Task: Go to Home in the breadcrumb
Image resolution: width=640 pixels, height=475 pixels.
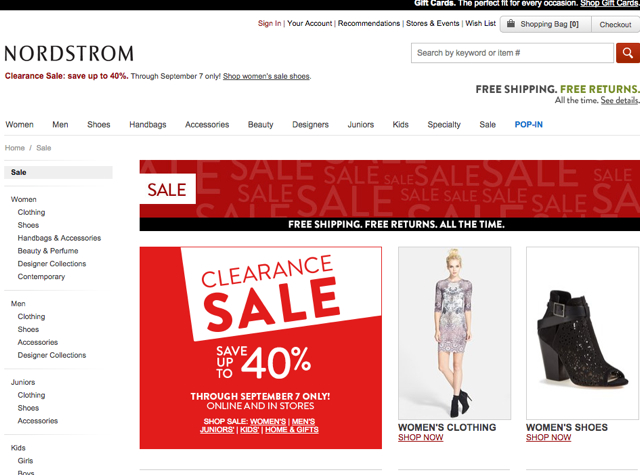Action: (15, 148)
